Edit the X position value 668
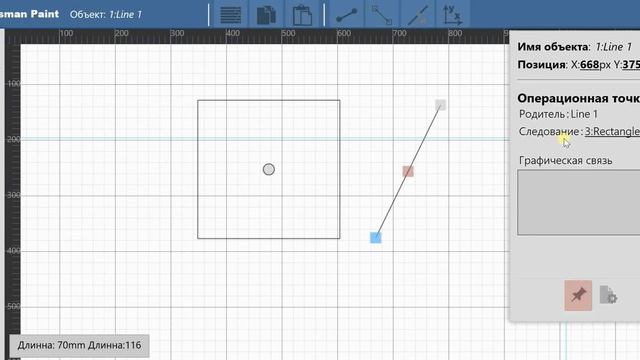The height and width of the screenshot is (360, 640). (x=589, y=64)
